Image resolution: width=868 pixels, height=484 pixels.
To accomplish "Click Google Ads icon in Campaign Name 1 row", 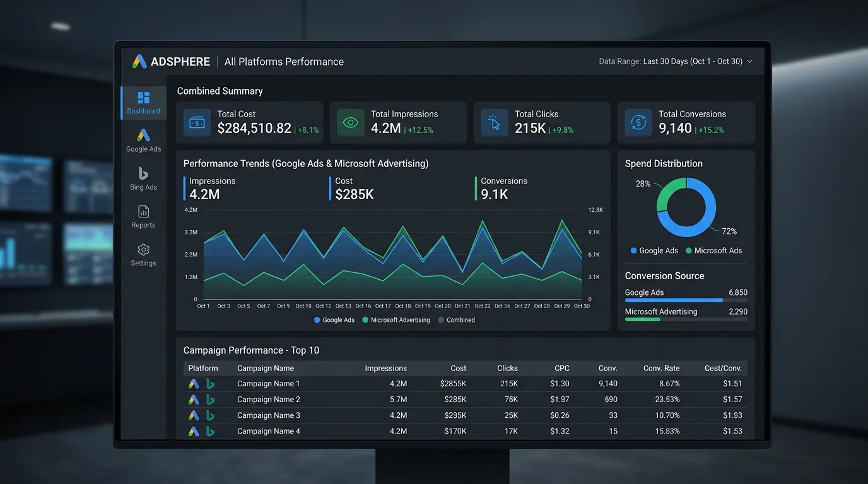I will pyautogui.click(x=194, y=384).
